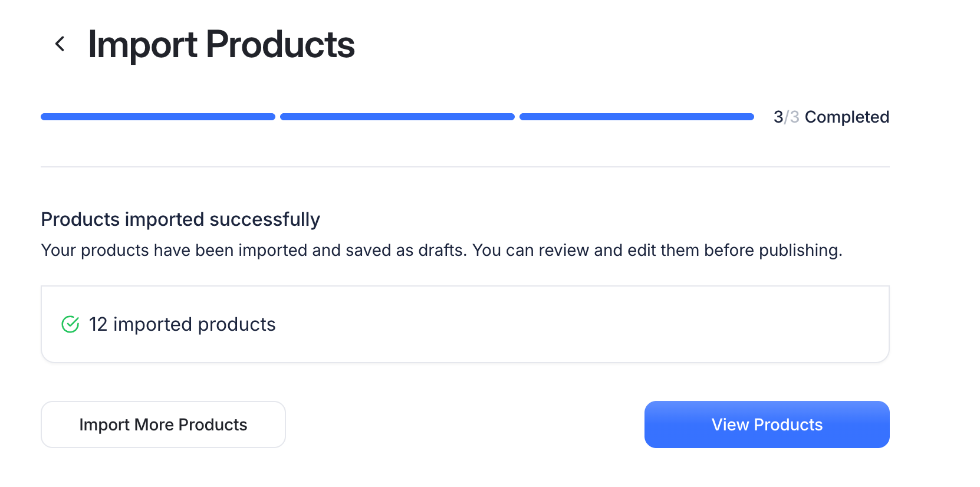The height and width of the screenshot is (487, 980).
Task: Click the greyed-out /3 total steps
Action: (792, 117)
